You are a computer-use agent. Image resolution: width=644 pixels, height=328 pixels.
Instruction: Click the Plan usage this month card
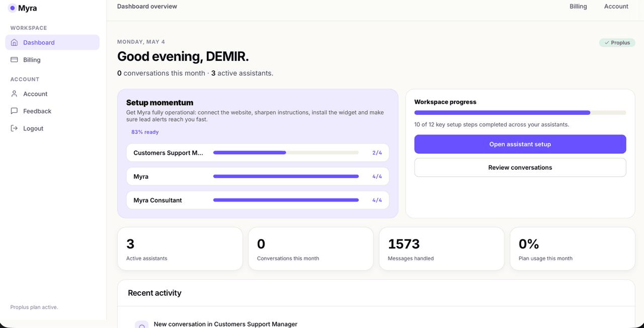(x=572, y=249)
